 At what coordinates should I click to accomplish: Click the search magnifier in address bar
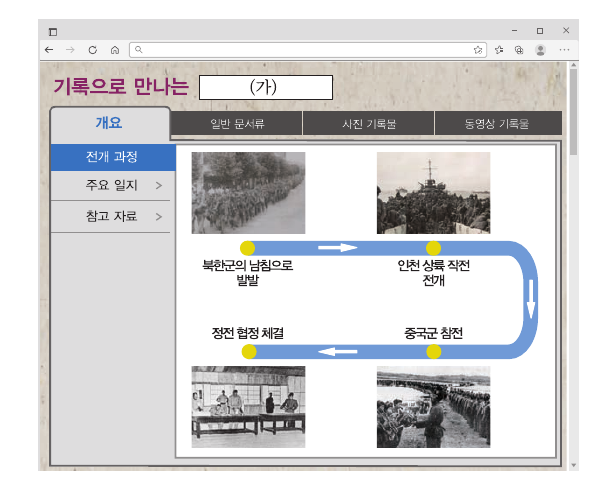point(139,49)
